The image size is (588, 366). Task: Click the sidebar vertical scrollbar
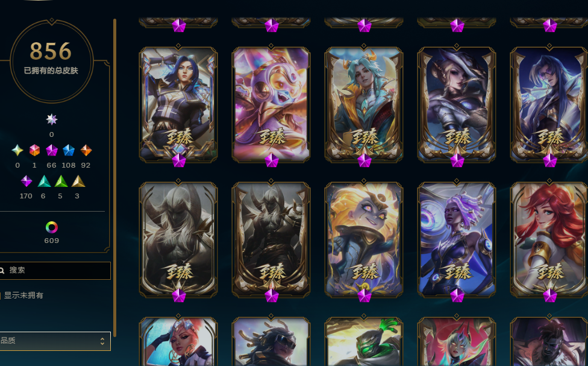114,177
